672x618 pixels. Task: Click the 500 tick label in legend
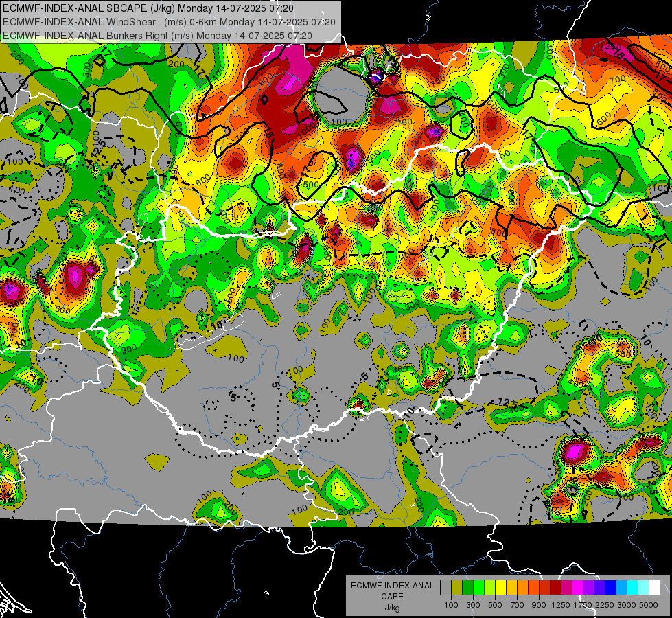tap(495, 605)
